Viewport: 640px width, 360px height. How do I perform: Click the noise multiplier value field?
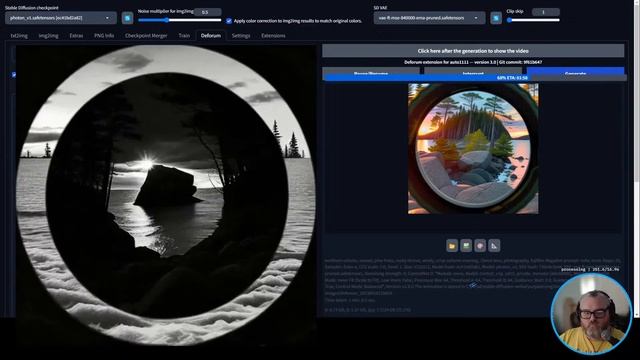point(208,12)
